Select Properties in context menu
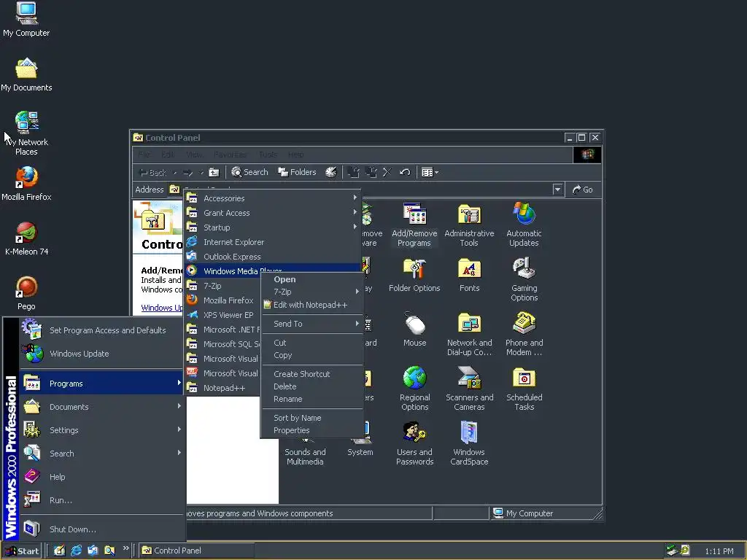The image size is (747, 560). [312, 430]
